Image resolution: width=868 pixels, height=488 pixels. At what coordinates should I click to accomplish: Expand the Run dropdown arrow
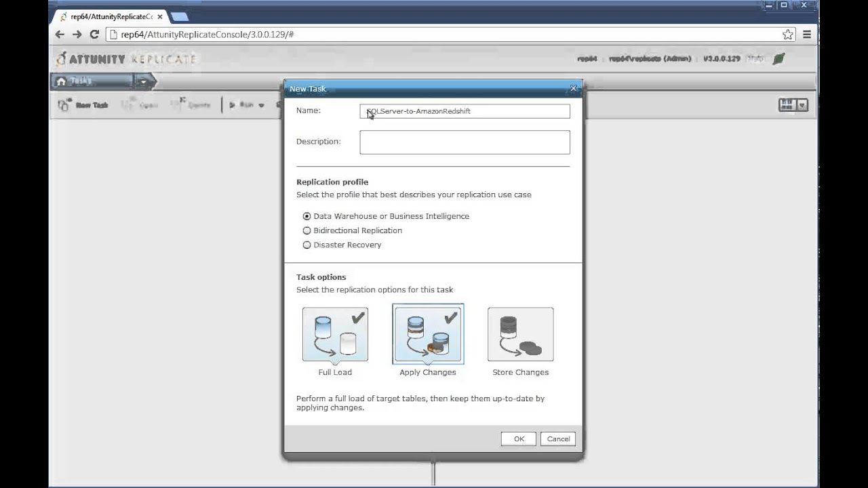pyautogui.click(x=262, y=105)
